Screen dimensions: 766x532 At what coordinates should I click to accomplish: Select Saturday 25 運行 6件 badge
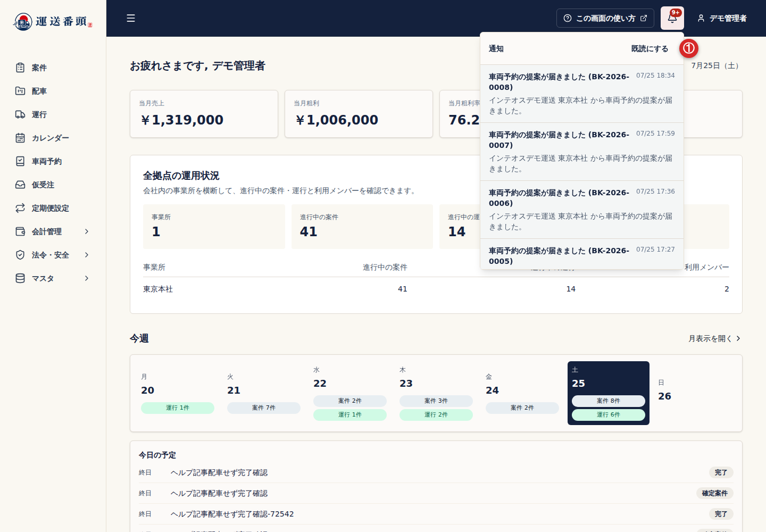(x=609, y=414)
